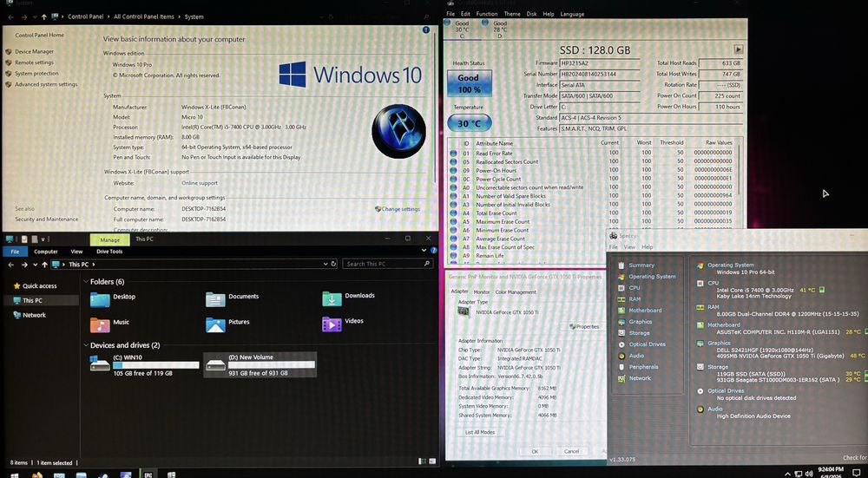
Task: Click adapter Properties button
Action: [584, 326]
